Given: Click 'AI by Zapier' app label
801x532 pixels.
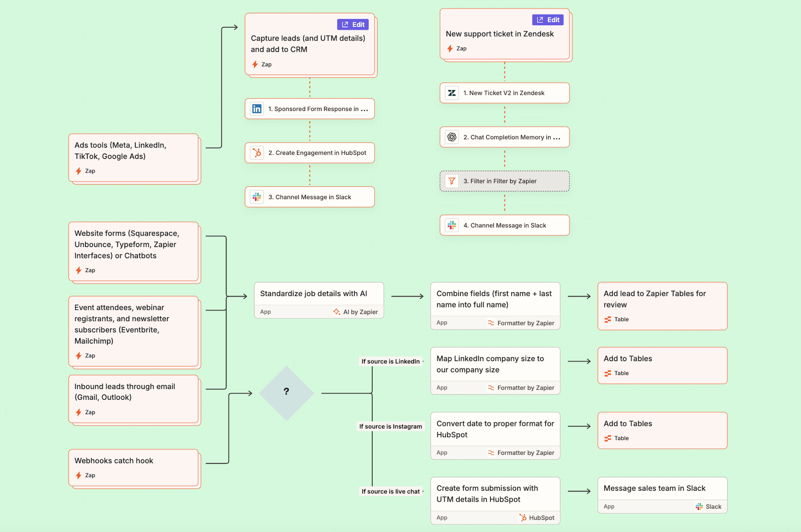Looking at the screenshot, I should [x=360, y=312].
